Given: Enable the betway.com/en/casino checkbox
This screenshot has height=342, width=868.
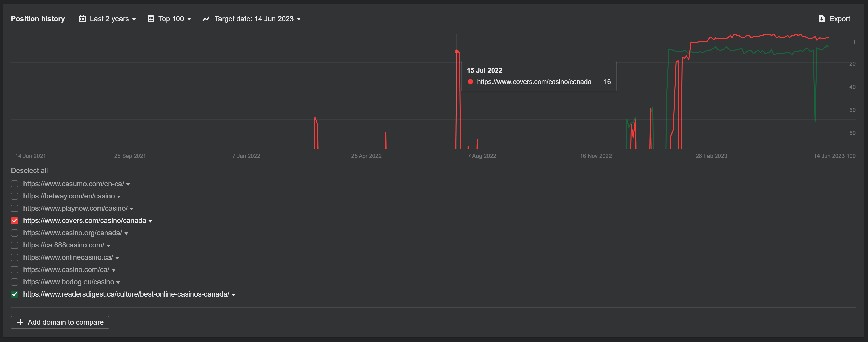Looking at the screenshot, I should [15, 196].
